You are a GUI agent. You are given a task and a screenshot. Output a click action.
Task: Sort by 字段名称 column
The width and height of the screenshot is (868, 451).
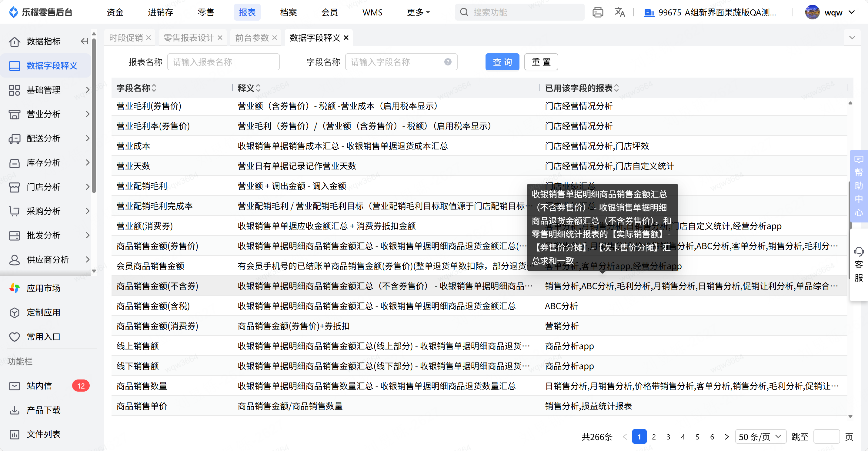(154, 88)
